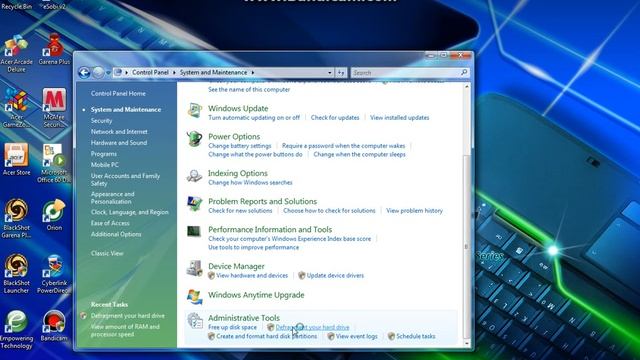Select Mobile PC in the sidebar
The image size is (640, 360).
104,165
